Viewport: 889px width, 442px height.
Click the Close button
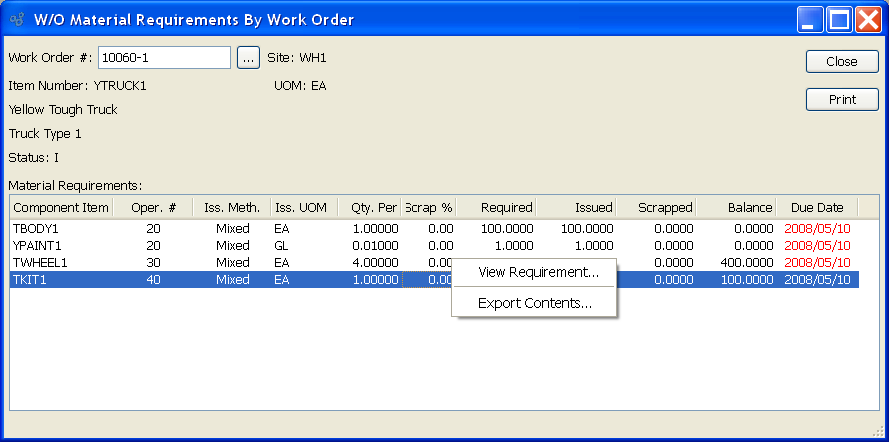842,62
